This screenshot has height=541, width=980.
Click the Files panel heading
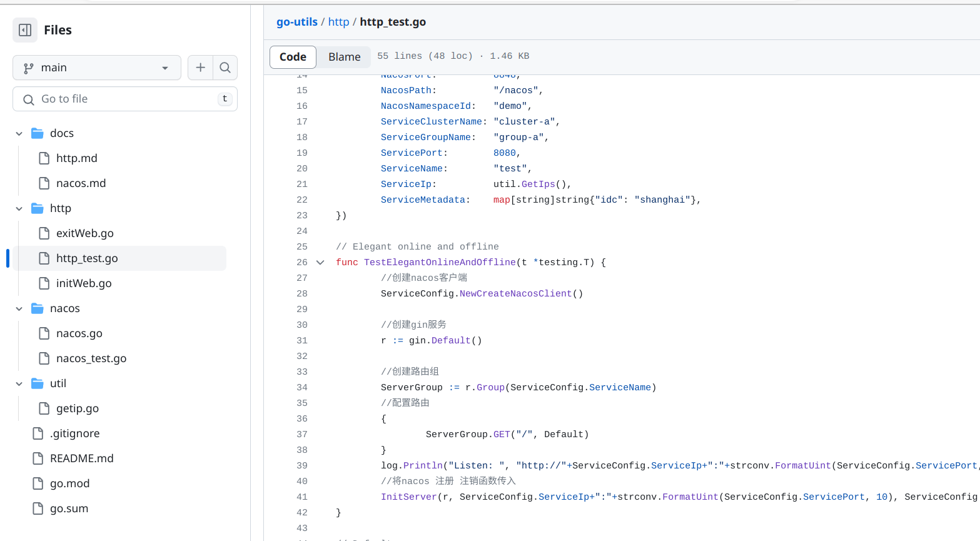(58, 30)
